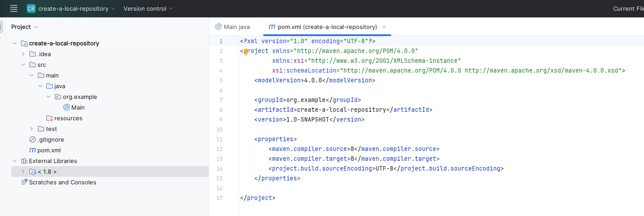
Task: Collapse External Libraries node
Action: [15, 161]
